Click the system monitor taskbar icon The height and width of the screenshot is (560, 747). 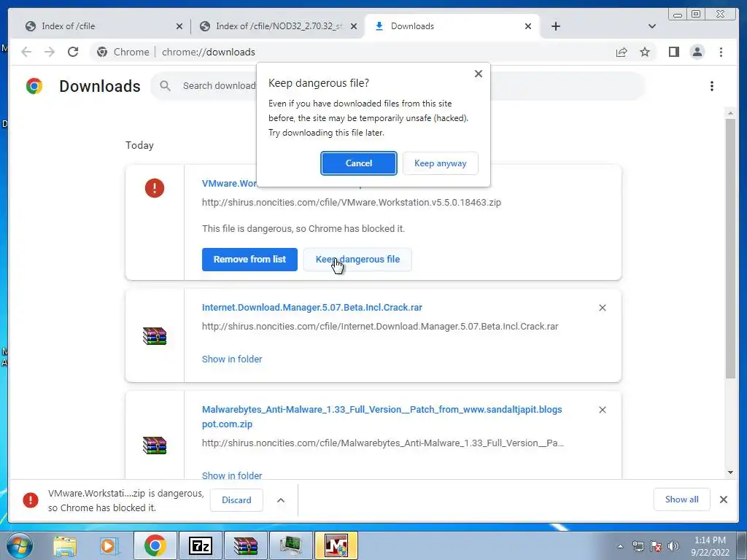290,545
